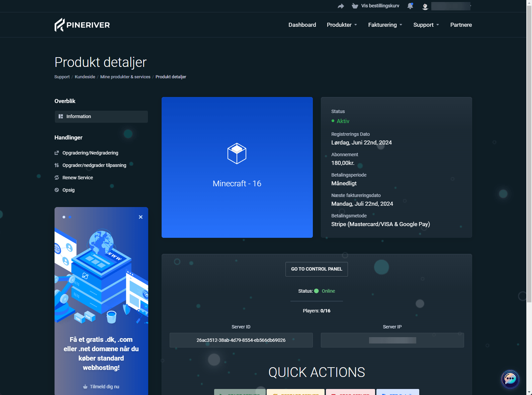This screenshot has height=395, width=532.
Task: Click the Opsig cancel circle icon
Action: (x=57, y=190)
